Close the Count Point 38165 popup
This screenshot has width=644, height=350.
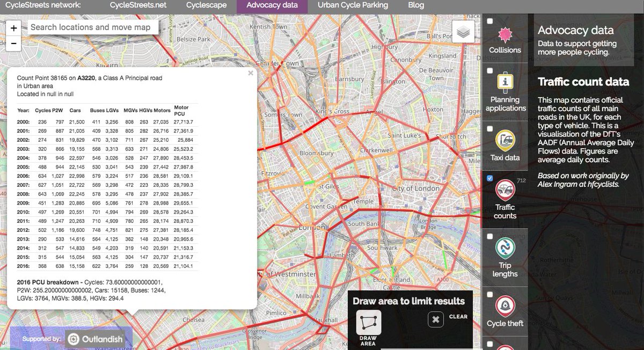tap(250, 74)
